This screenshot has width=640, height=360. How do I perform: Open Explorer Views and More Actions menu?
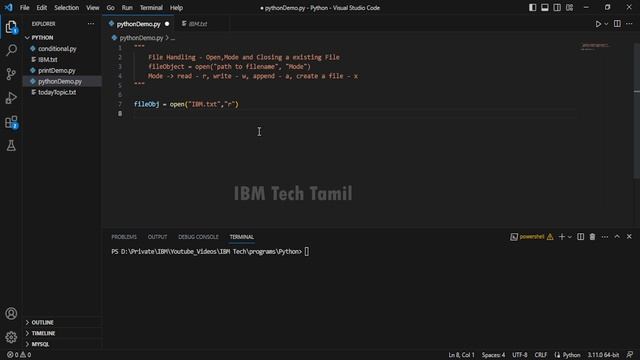click(x=91, y=24)
